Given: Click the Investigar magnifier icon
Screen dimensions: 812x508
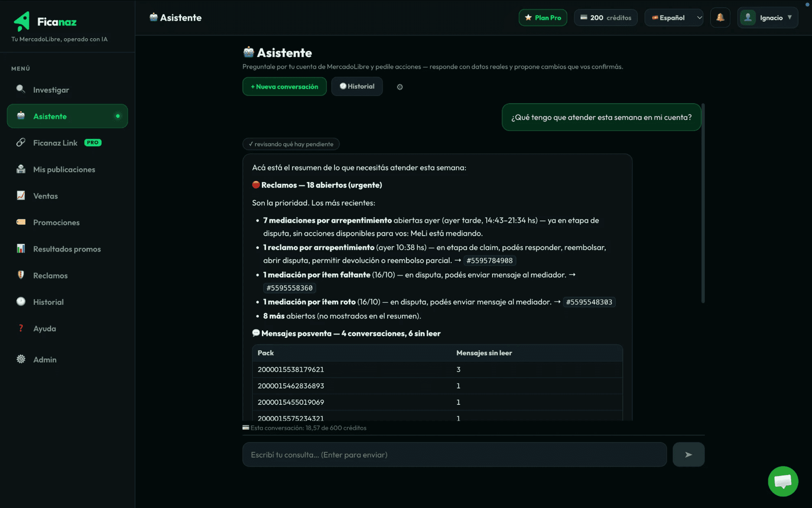Looking at the screenshot, I should [x=21, y=89].
